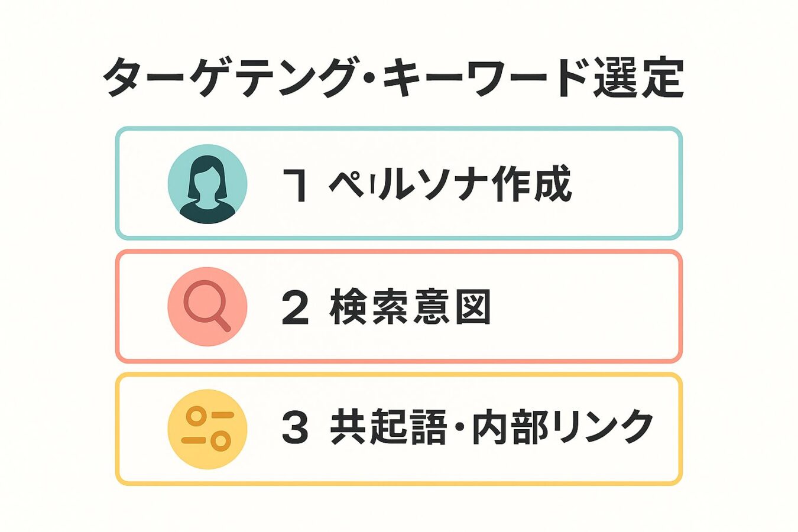798x532 pixels.
Task: Click the number 1 beside ペルソナ作成
Action: [295, 184]
